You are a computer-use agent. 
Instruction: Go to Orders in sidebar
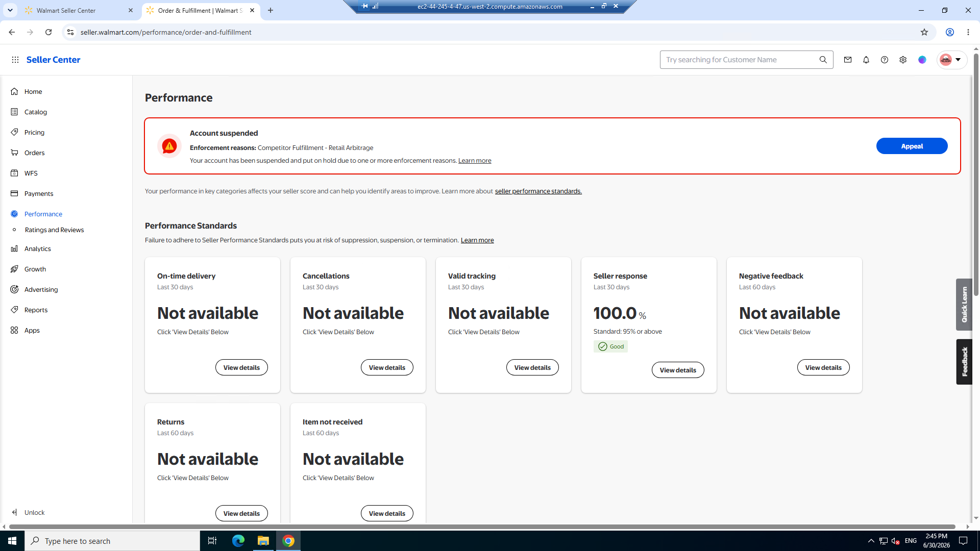[x=34, y=153]
